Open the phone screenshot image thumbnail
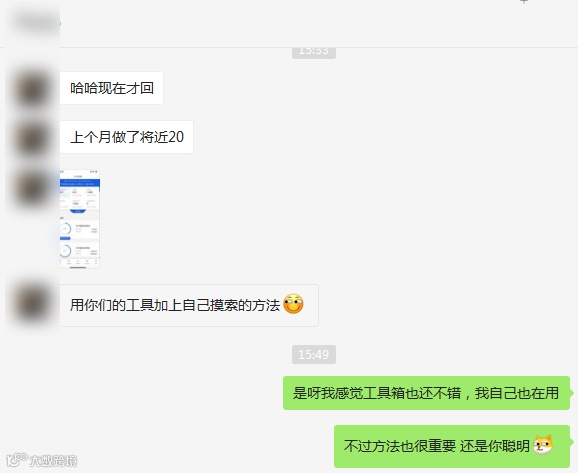The width and height of the screenshot is (578, 473). [80, 219]
